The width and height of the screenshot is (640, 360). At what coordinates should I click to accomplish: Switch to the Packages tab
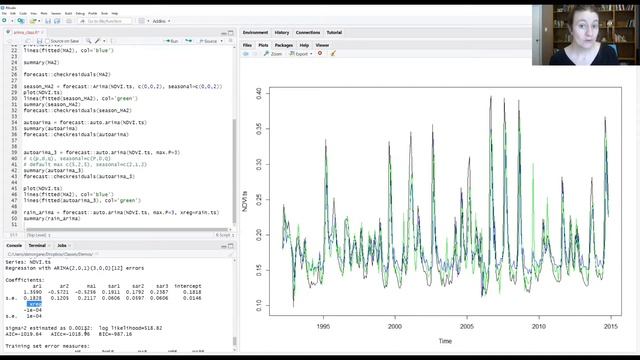coord(284,45)
